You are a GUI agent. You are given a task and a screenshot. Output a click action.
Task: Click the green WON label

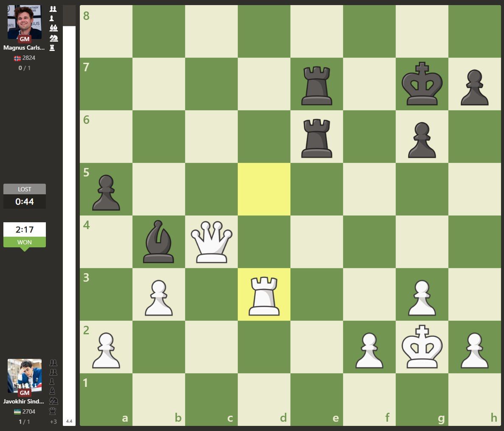(25, 242)
